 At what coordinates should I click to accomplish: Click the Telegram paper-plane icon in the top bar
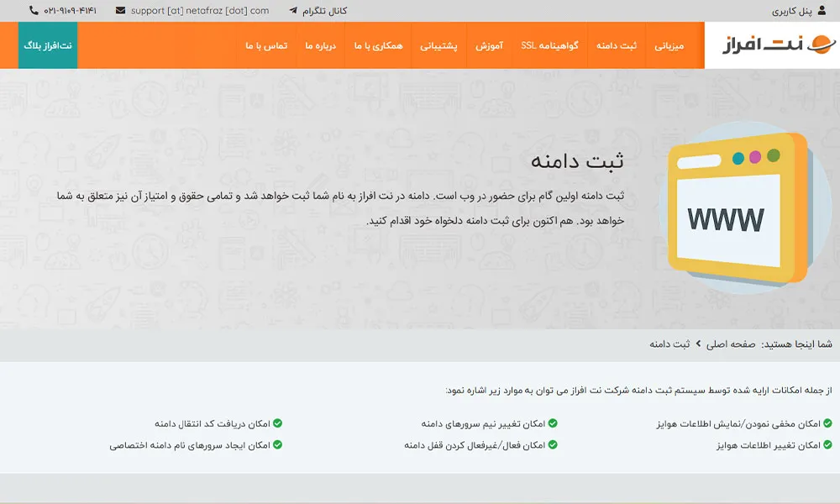293,9
